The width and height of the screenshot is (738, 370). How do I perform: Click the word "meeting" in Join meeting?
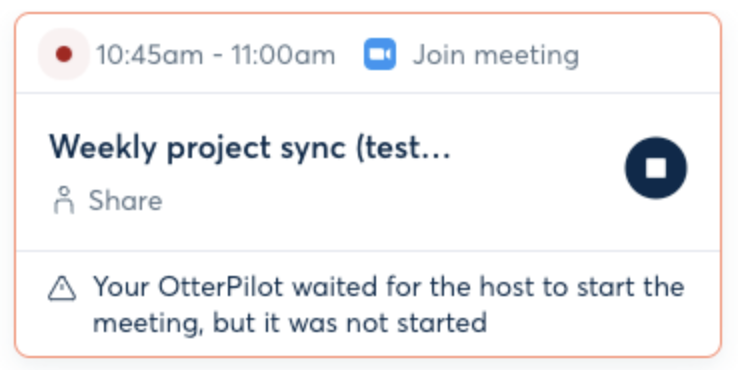click(x=526, y=56)
